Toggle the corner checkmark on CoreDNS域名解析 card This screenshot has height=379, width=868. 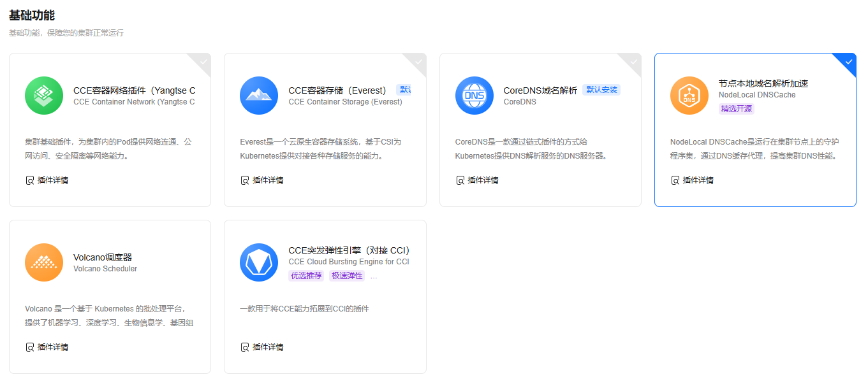(633, 62)
